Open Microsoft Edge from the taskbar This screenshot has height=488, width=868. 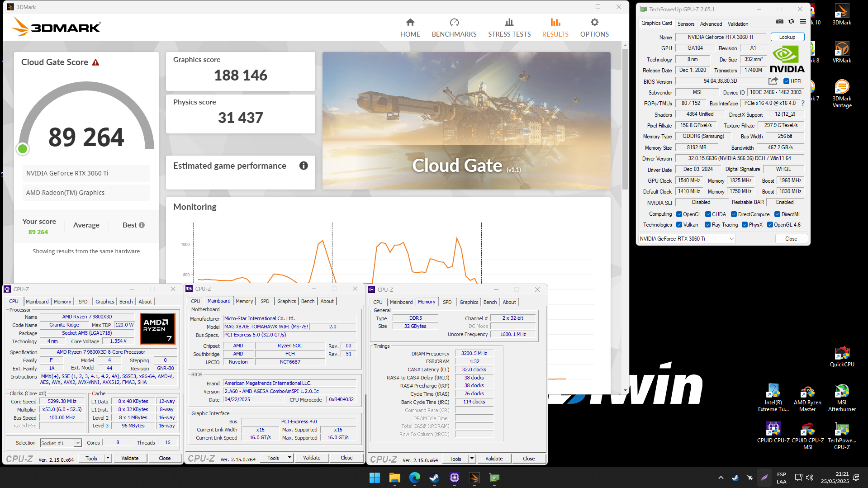point(415,478)
